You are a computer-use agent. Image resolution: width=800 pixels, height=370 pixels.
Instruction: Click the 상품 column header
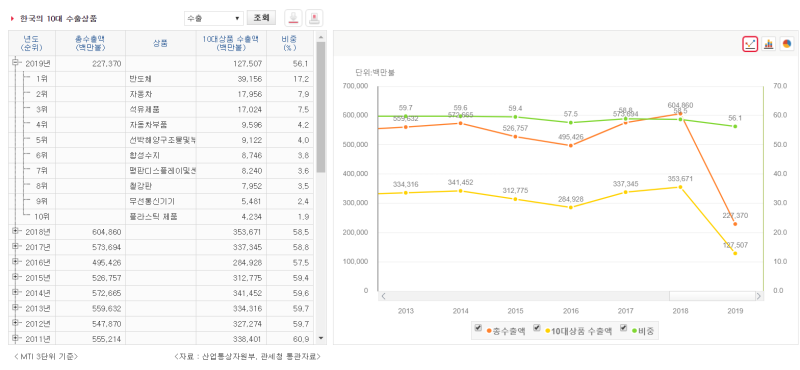[161, 43]
